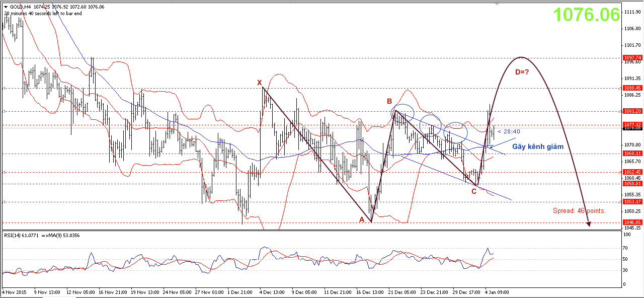644x298 pixels.
Task: Select the red A pattern point label
Action: point(361,219)
